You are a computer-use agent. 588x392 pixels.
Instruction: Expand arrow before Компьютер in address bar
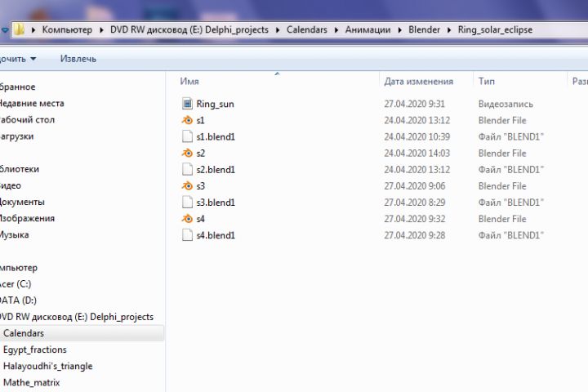[33, 30]
